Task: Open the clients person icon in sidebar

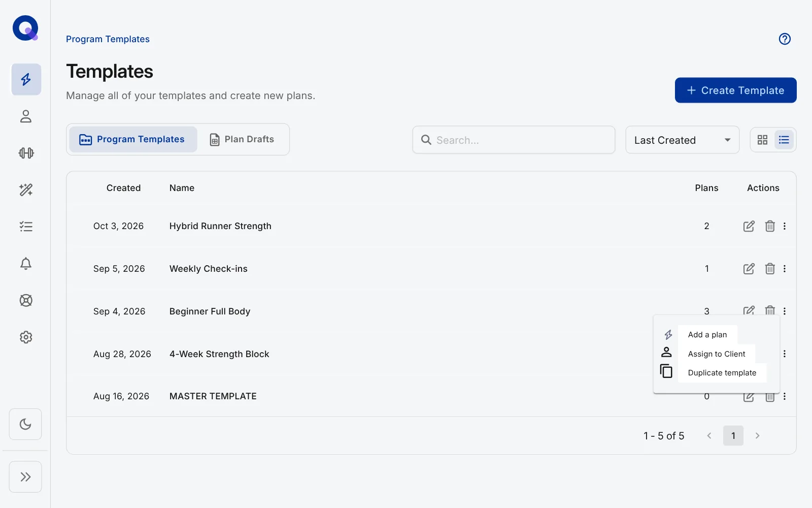Action: pyautogui.click(x=26, y=116)
